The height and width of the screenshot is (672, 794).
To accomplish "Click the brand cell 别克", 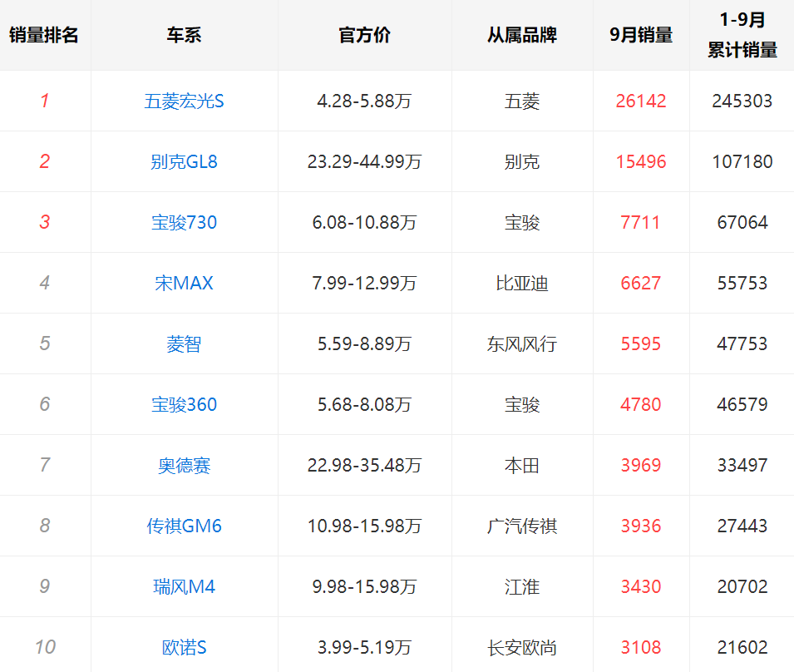I will [x=522, y=162].
